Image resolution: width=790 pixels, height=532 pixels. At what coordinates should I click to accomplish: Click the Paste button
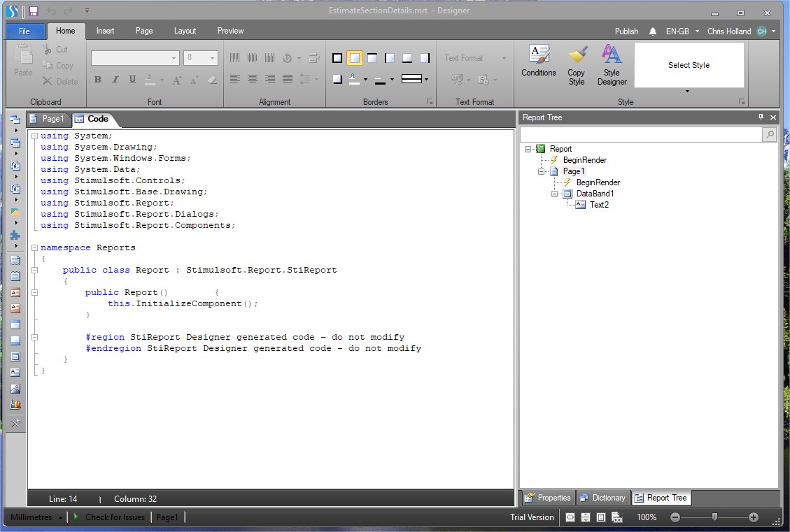point(23,61)
